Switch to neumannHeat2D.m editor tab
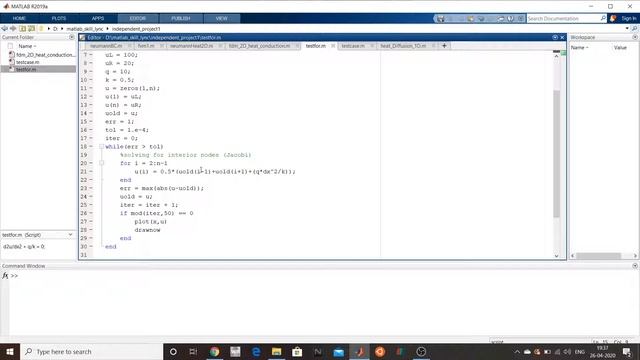The height and width of the screenshot is (360, 640). 191,46
